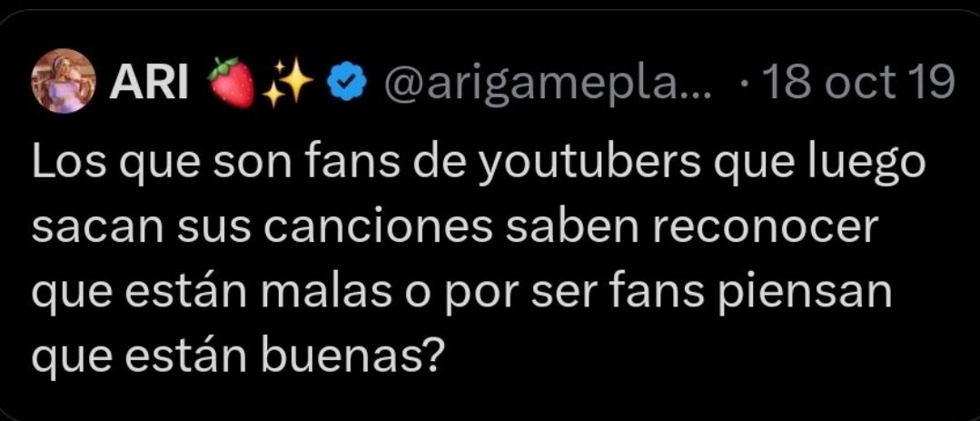
Task: Click the strawberry emoji beside ARI
Action: point(232,82)
